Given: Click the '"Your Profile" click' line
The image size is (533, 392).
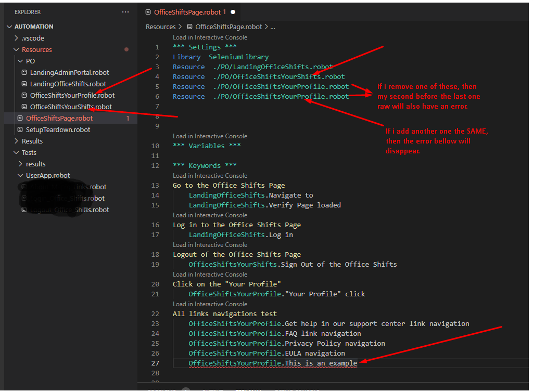Looking at the screenshot, I should 277,294.
